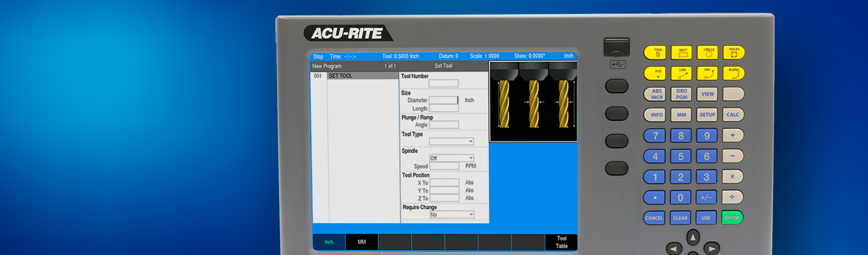Screen dimensions: 868x255
Task: Select the RECT milling function key
Action: 681,53
